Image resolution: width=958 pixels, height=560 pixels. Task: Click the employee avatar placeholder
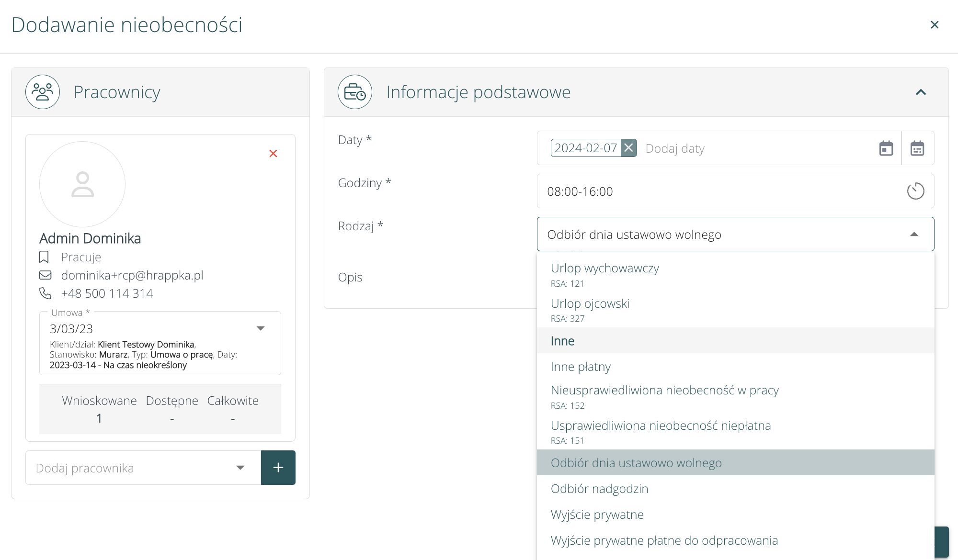coord(82,184)
